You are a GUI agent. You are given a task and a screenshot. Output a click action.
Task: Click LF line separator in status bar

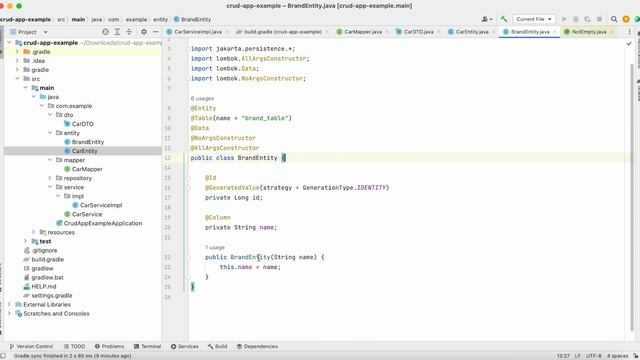578,356
